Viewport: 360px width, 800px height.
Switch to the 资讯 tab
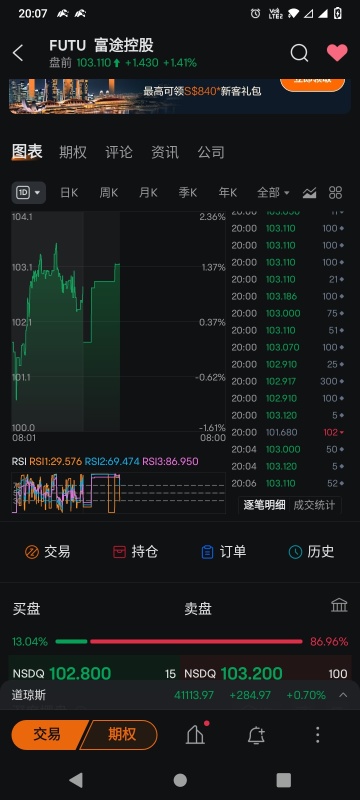pyautogui.click(x=165, y=152)
